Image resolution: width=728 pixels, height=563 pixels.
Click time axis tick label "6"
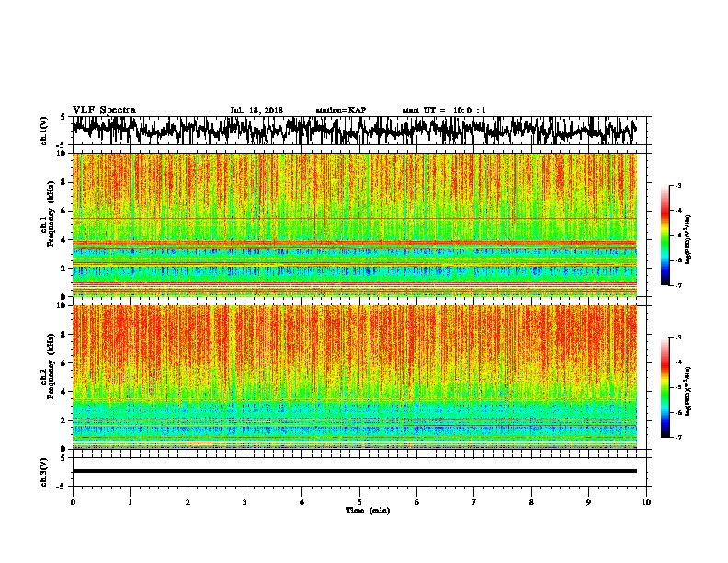pos(417,502)
